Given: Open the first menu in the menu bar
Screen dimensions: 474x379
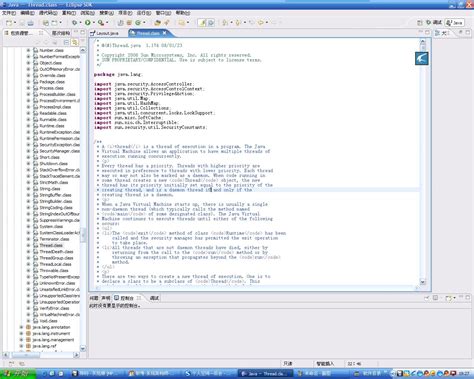Looking at the screenshot, I should [9, 13].
